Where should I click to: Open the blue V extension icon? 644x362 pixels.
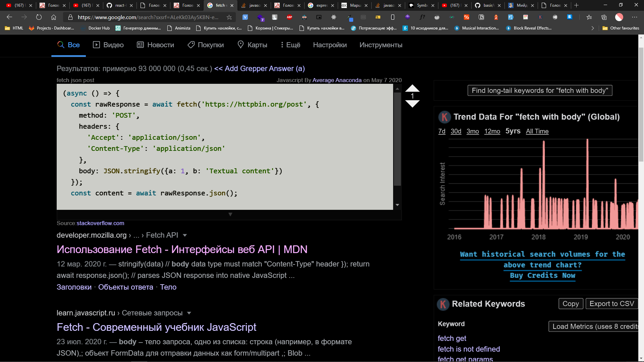coord(245,17)
